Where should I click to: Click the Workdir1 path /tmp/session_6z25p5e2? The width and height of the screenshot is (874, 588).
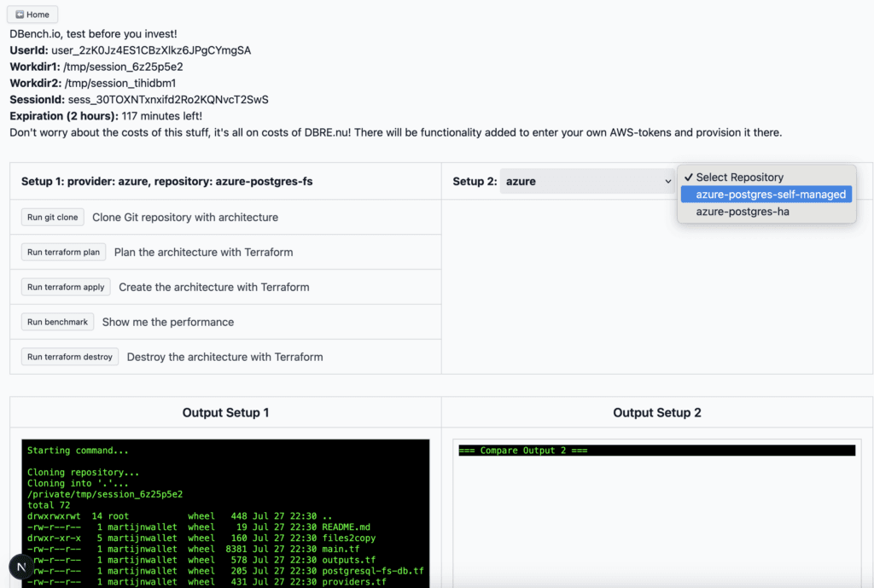click(123, 67)
